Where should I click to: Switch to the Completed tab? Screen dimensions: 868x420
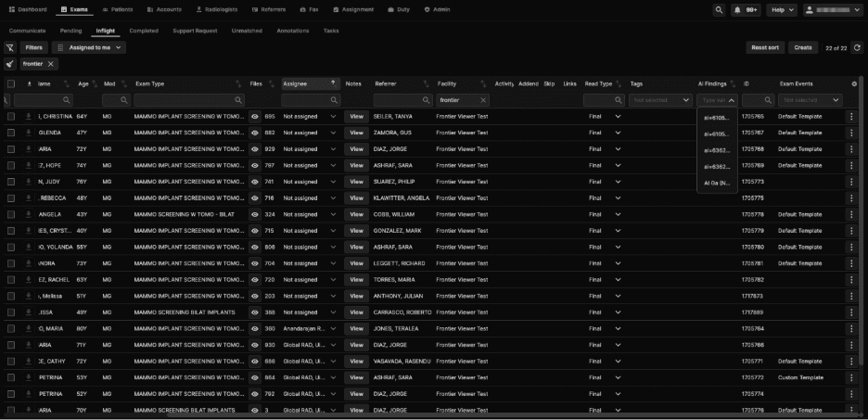click(144, 31)
